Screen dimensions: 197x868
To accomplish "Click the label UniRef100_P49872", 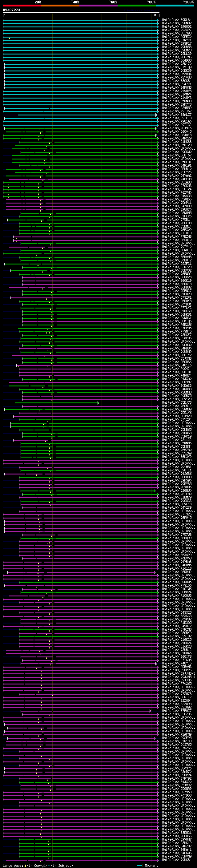I will pyautogui.click(x=176, y=626).
